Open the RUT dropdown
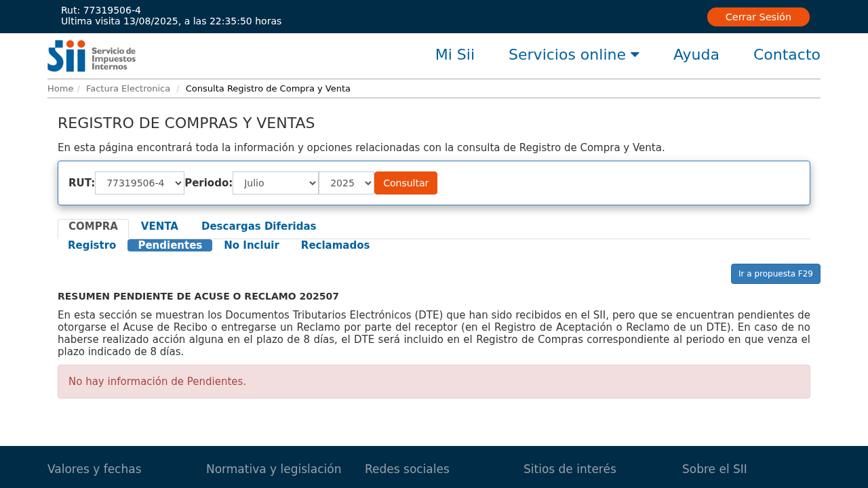This screenshot has height=488, width=868. (x=140, y=183)
